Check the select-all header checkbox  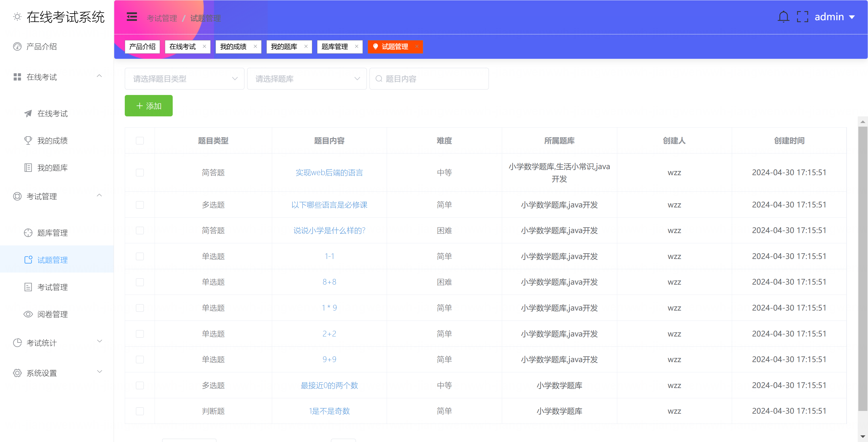[x=140, y=140]
